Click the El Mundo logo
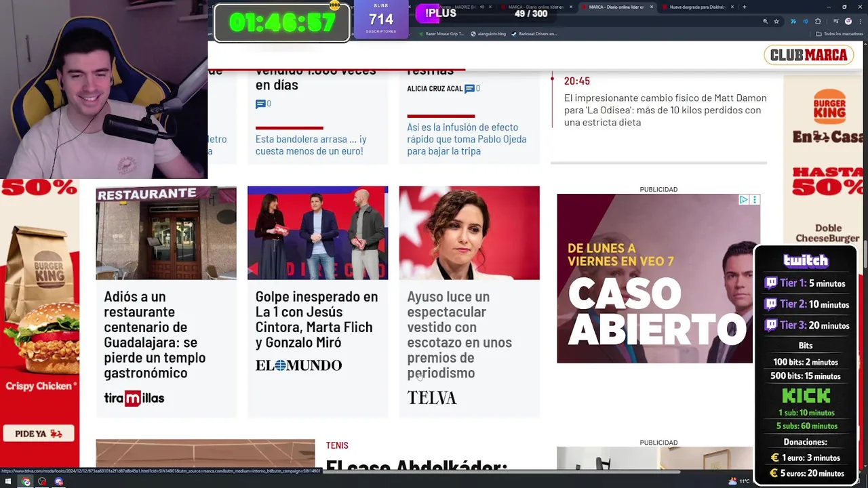The image size is (868, 488). point(298,365)
